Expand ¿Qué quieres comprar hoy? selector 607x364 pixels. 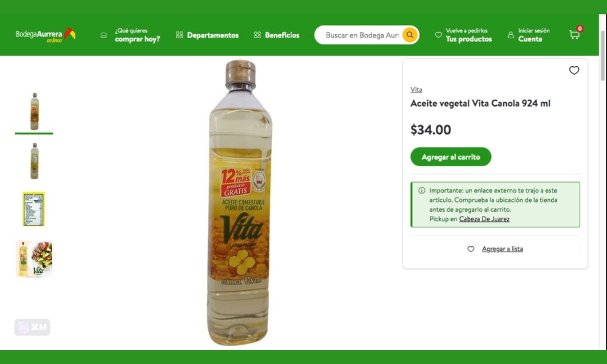point(137,35)
